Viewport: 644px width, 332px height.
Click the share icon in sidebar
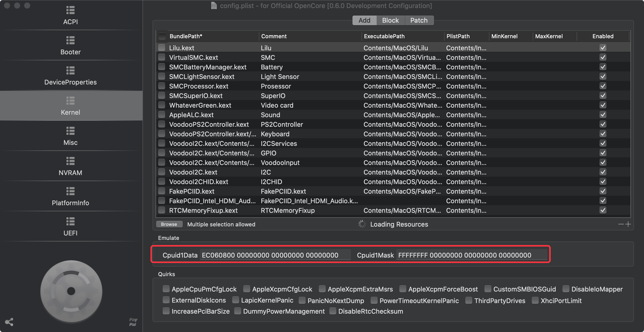(9, 322)
